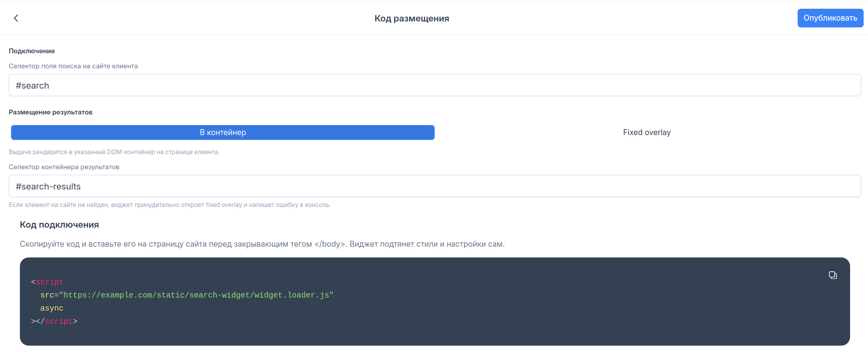The height and width of the screenshot is (352, 868).
Task: Click the hint about rendering into the DOM container
Action: [114, 152]
